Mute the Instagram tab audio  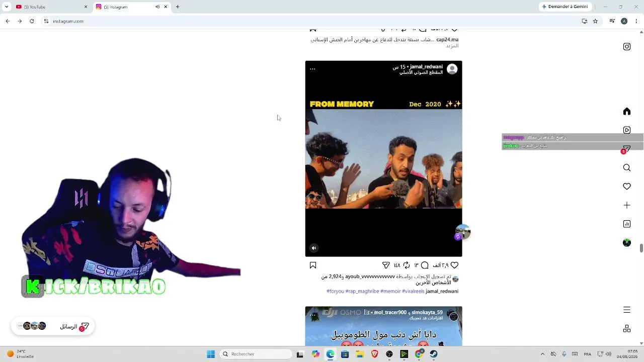click(157, 7)
